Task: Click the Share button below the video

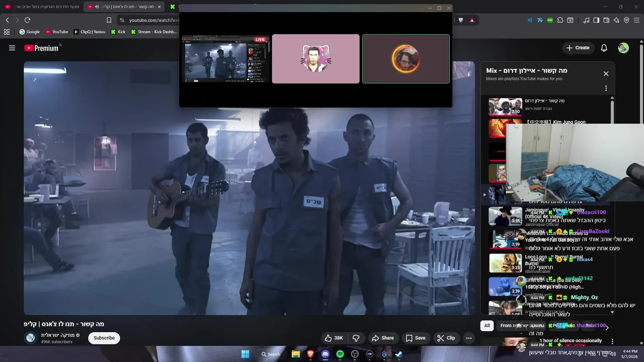Action: (x=382, y=338)
